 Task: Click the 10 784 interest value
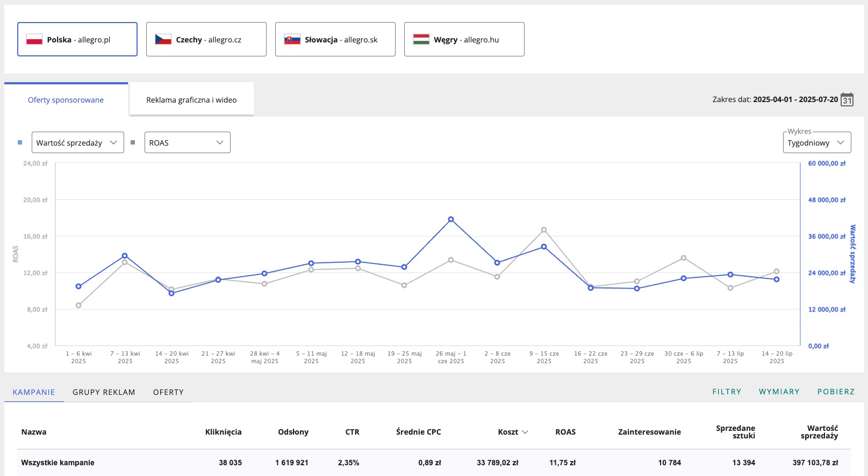pyautogui.click(x=670, y=463)
